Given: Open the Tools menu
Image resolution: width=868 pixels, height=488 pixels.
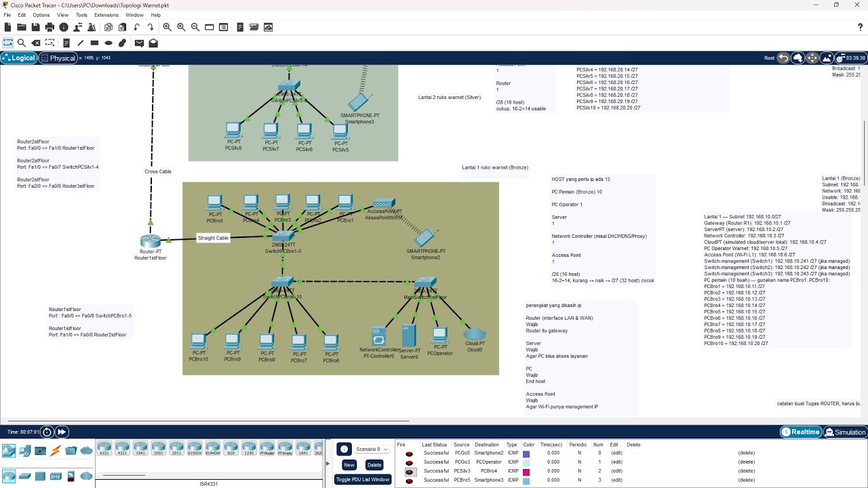Looking at the screenshot, I should point(81,15).
